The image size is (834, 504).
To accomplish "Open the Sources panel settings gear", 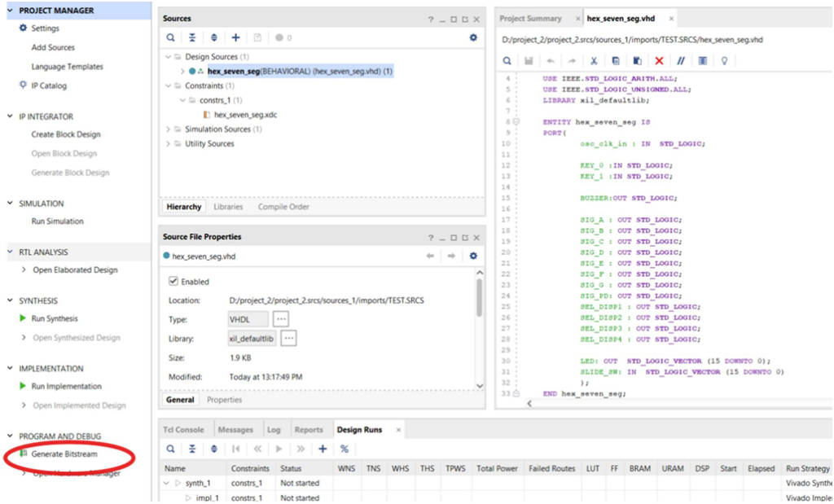I will tap(473, 37).
